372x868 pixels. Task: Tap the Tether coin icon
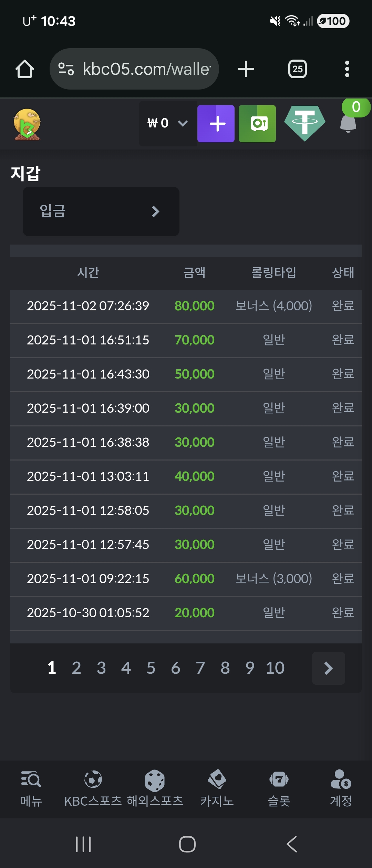pyautogui.click(x=304, y=123)
